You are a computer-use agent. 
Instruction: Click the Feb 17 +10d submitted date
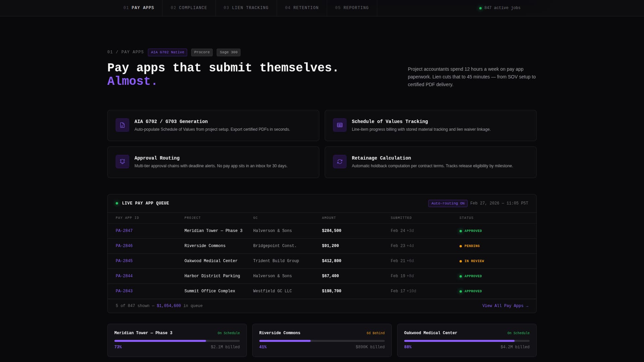pyautogui.click(x=404, y=291)
